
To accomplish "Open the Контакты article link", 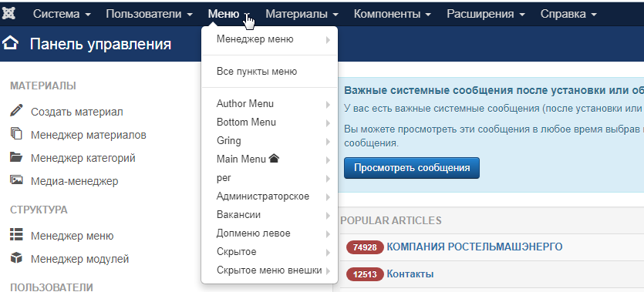I will click(410, 274).
